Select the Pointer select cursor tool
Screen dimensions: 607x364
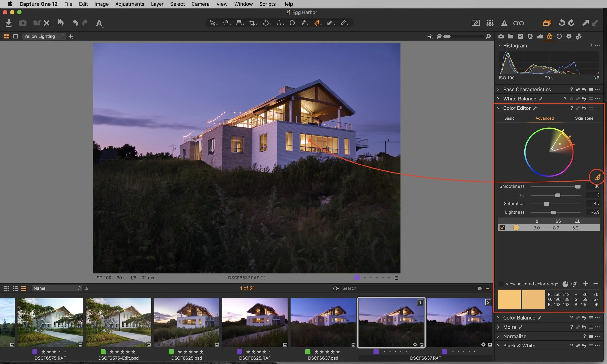click(x=213, y=23)
